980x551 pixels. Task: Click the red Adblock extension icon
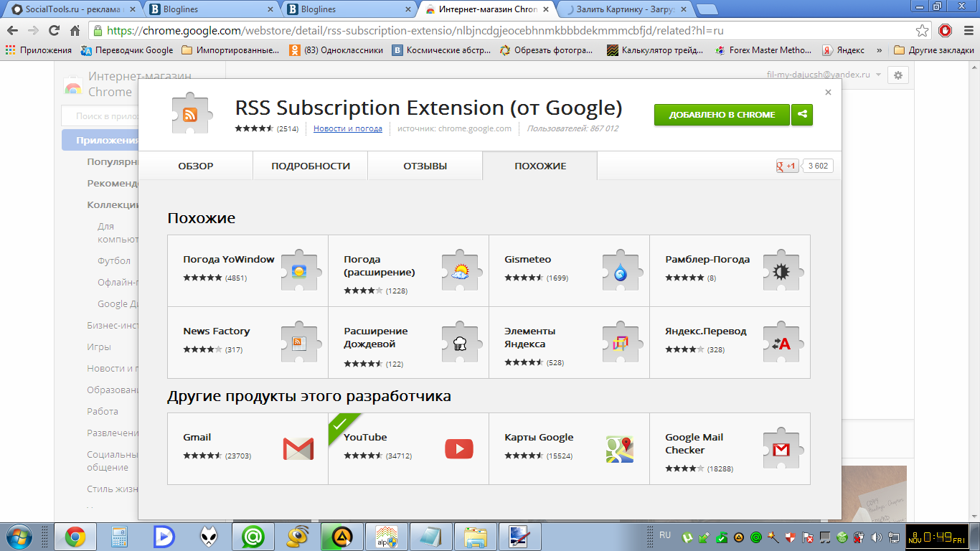point(946,31)
